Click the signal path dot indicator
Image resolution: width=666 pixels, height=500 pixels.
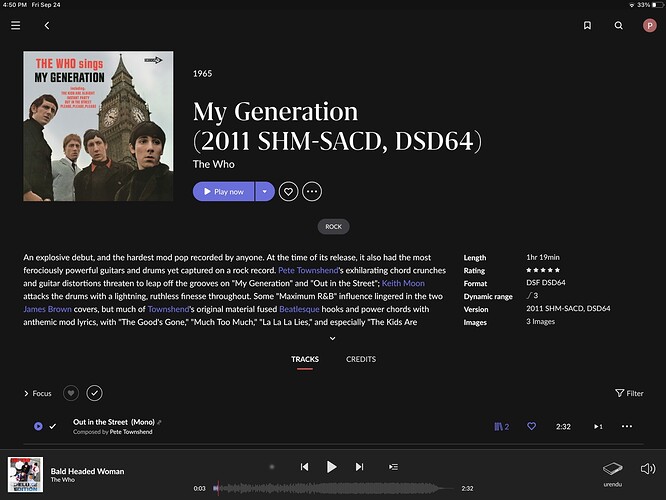pos(272,467)
